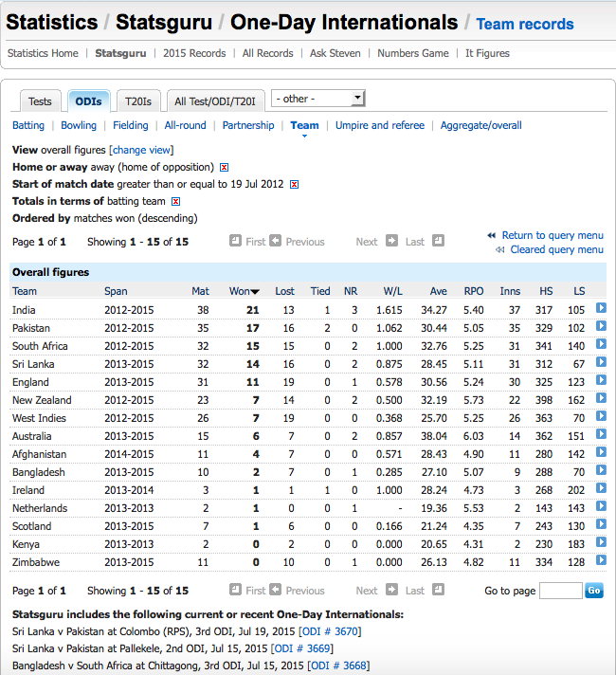The image size is (616, 675).
Task: Open Kenya row details arrow icon
Action: 601,542
